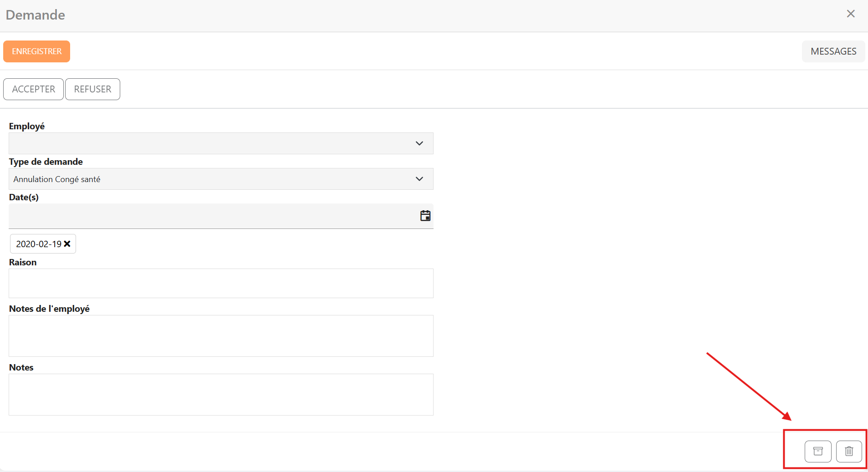Remove the 2020-02-19 date chip
868x472 pixels.
click(x=67, y=244)
